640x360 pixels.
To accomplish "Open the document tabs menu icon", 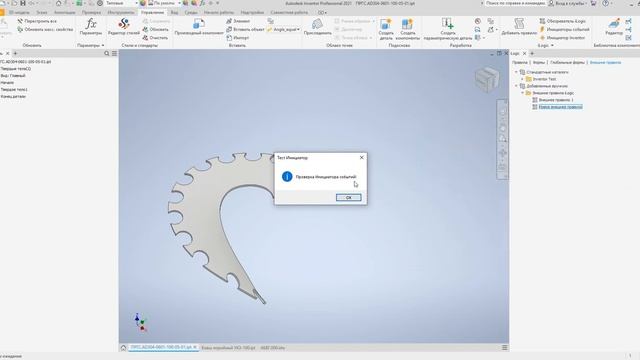I will [504, 348].
